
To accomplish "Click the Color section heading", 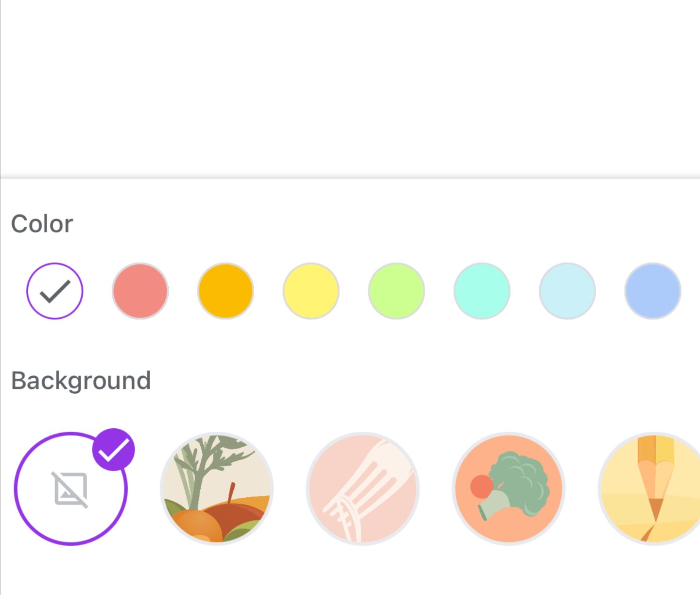I will coord(42,224).
